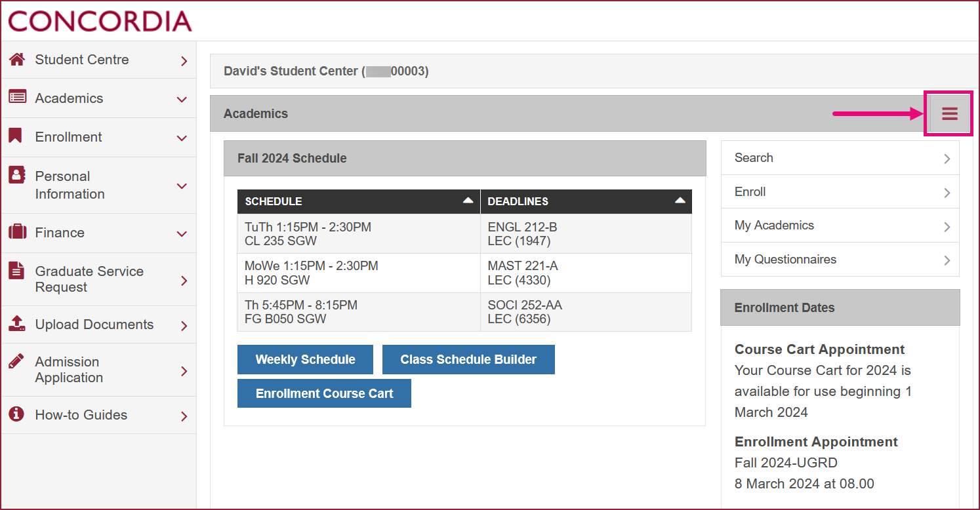This screenshot has width=980, height=510.
Task: Click the Academics section header bar label
Action: (256, 113)
